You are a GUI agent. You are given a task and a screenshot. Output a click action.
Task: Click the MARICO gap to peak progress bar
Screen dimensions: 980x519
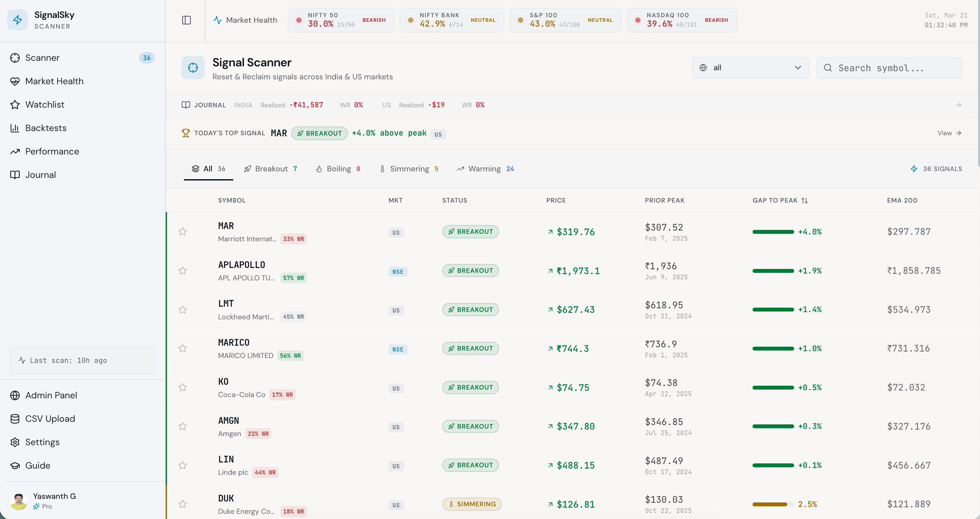pos(773,349)
